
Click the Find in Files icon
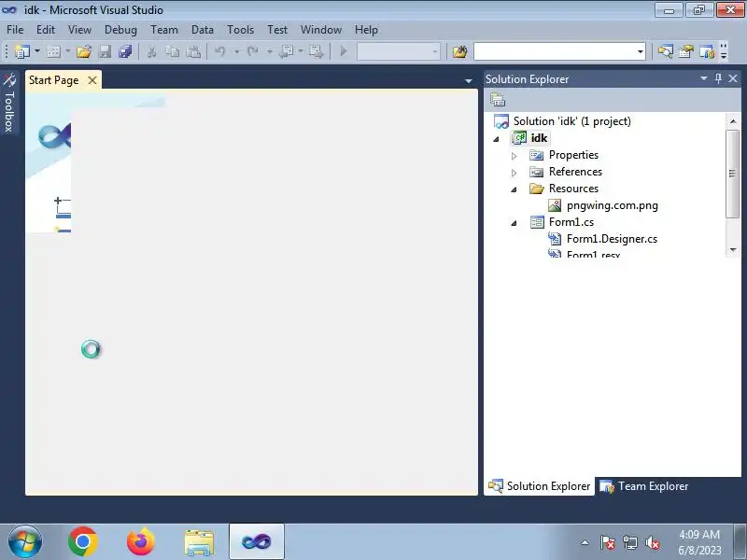[459, 51]
